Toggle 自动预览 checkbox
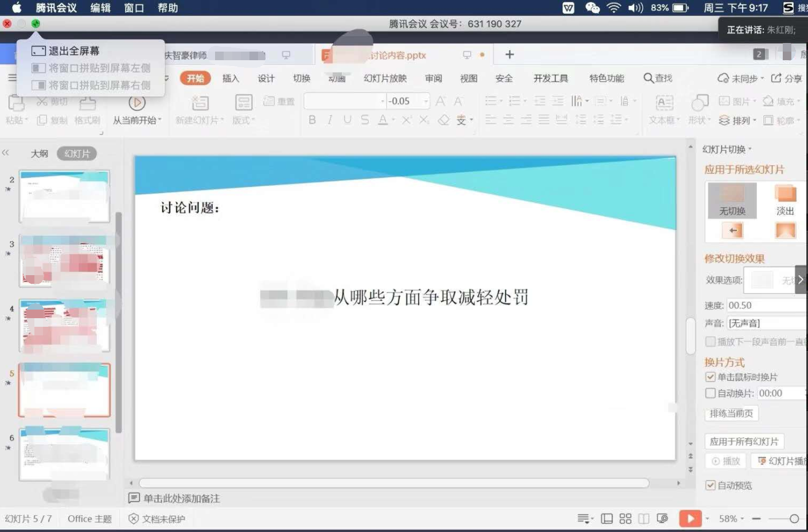 711,485
